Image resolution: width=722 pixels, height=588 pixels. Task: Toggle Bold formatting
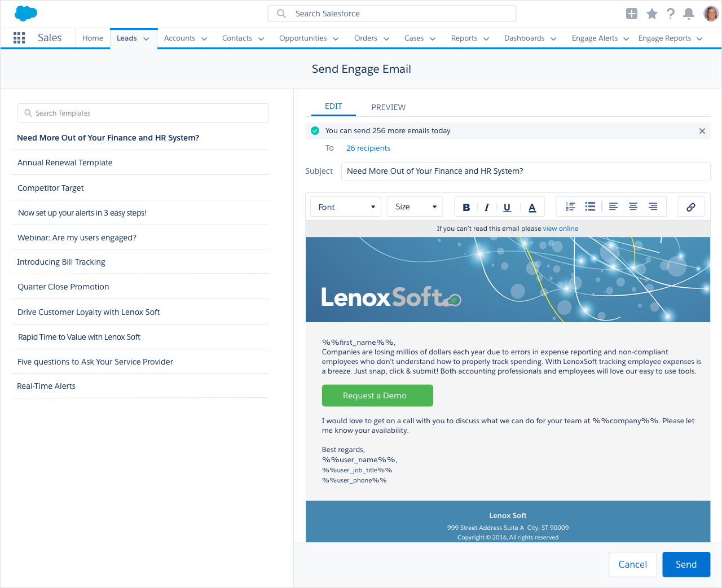coord(466,207)
